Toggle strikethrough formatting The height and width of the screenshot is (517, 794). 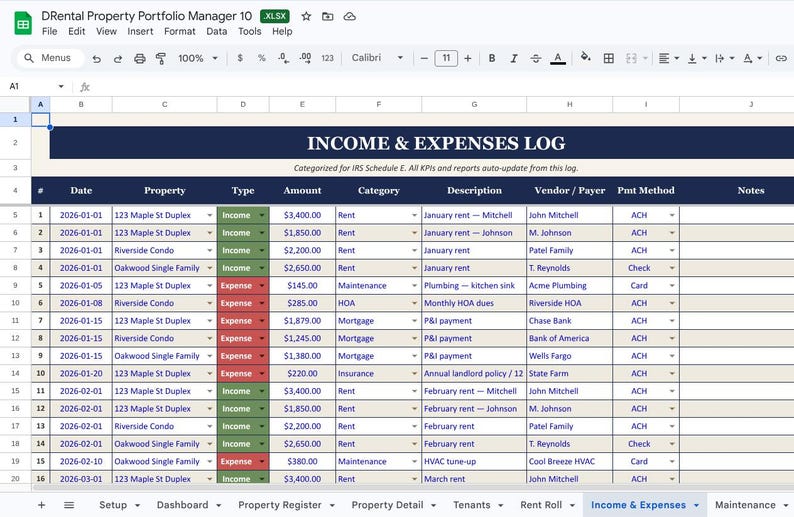click(536, 58)
